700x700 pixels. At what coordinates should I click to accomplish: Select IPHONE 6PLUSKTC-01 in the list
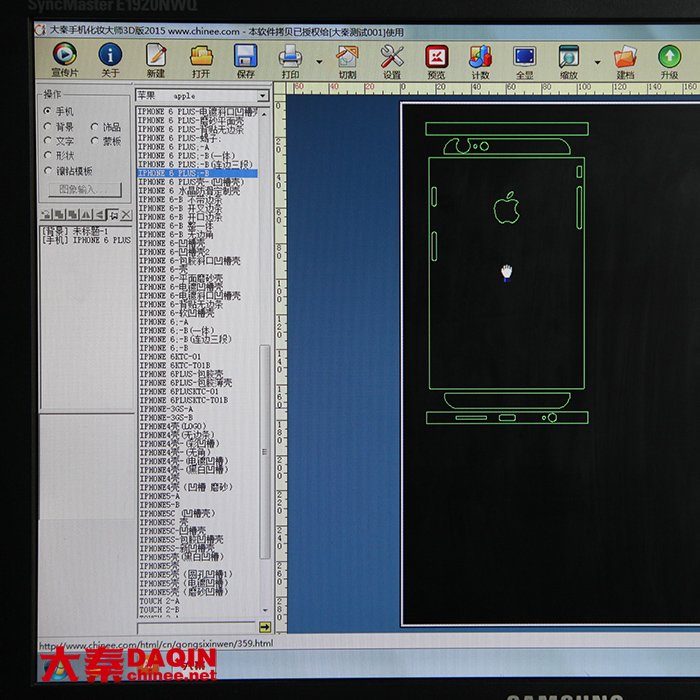click(x=179, y=392)
